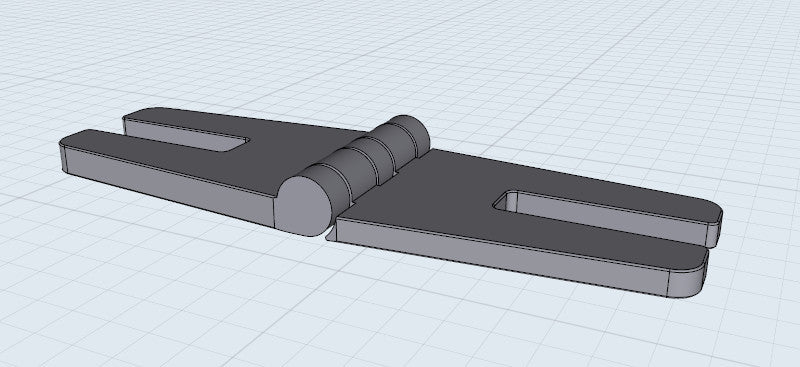Select the right hinge leaf top face

[x=434, y=194]
